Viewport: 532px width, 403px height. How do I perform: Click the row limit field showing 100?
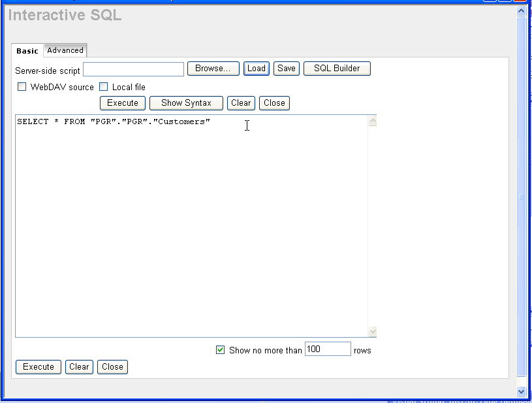328,349
